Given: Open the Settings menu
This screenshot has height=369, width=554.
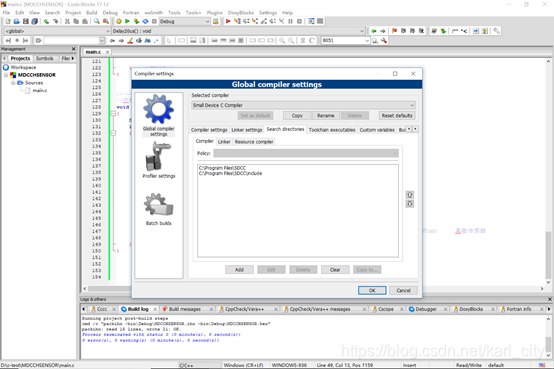Looking at the screenshot, I should pyautogui.click(x=268, y=13).
